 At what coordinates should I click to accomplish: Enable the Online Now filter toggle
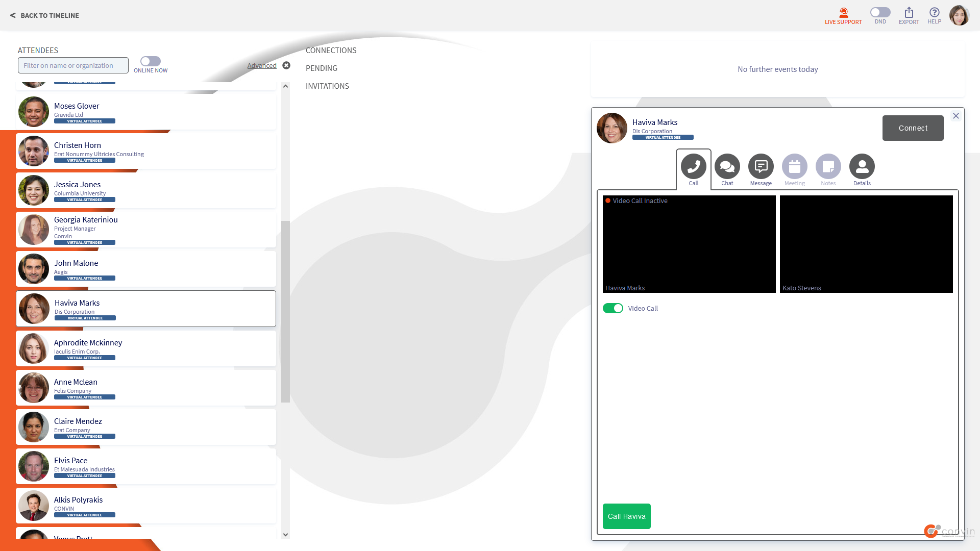pyautogui.click(x=150, y=61)
